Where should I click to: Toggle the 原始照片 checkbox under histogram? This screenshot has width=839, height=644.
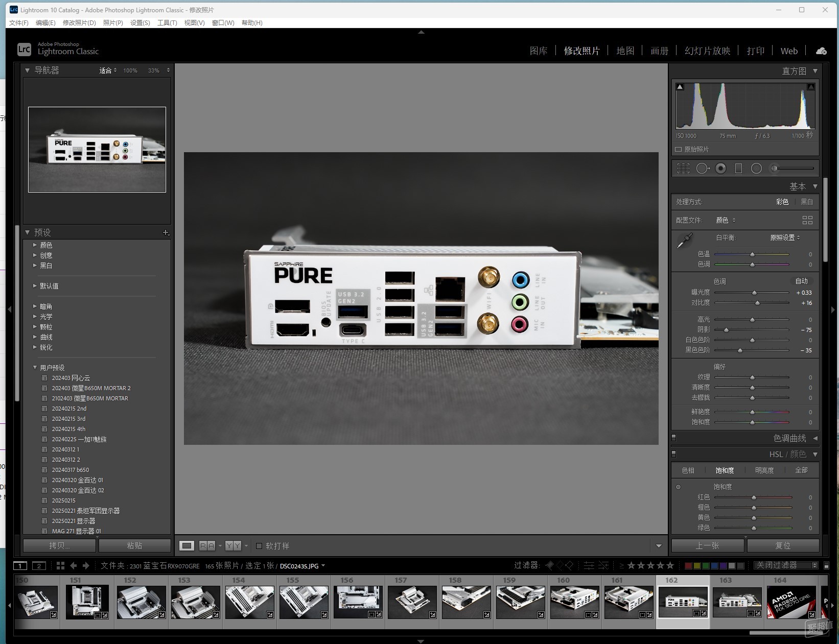point(679,150)
